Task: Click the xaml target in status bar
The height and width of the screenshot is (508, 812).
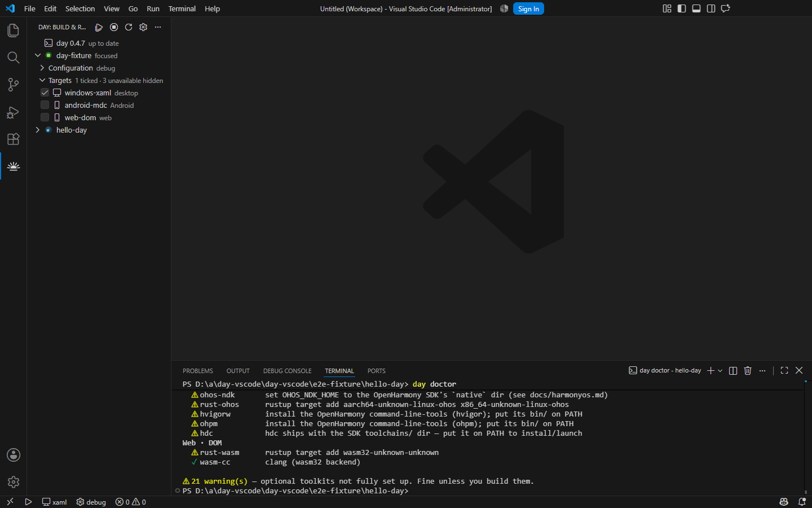Action: pos(54,502)
